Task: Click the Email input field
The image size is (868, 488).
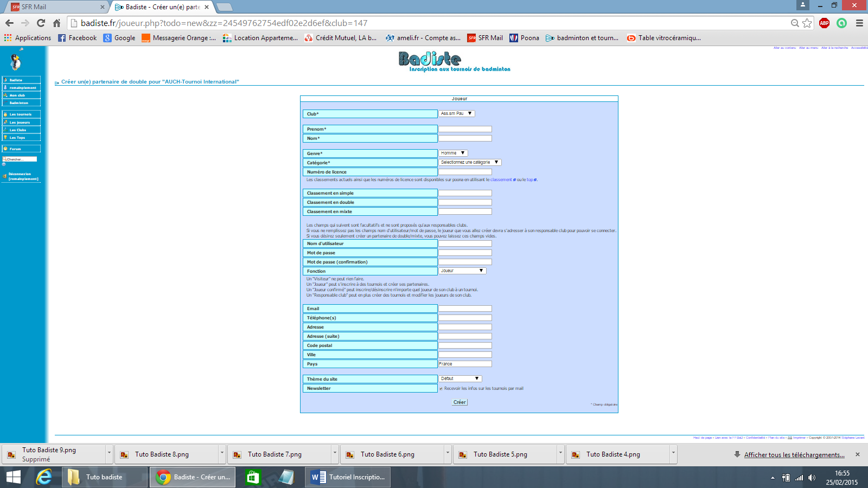Action: coord(465,309)
